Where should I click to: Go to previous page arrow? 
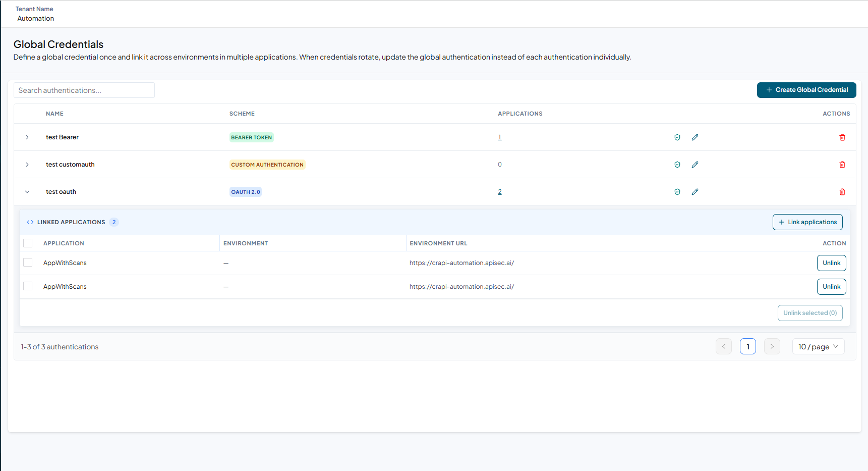(724, 346)
